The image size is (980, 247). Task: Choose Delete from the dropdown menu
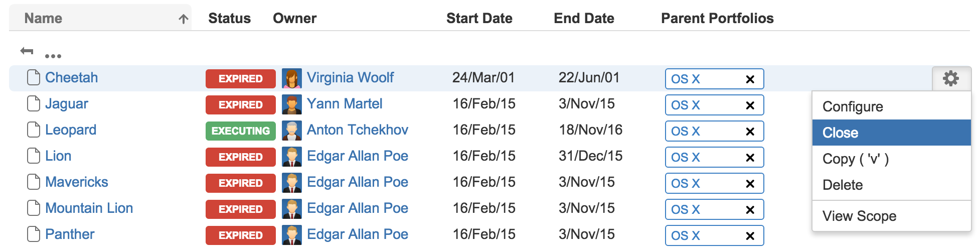tap(843, 185)
